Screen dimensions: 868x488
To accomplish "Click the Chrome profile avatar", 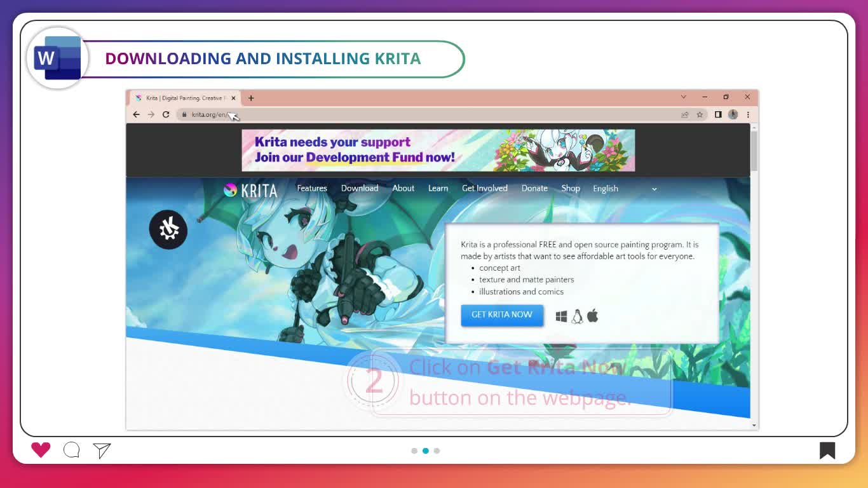I will [733, 114].
